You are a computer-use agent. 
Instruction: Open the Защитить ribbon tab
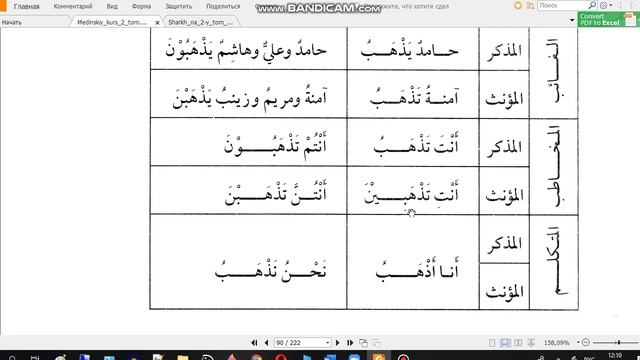coord(178,7)
